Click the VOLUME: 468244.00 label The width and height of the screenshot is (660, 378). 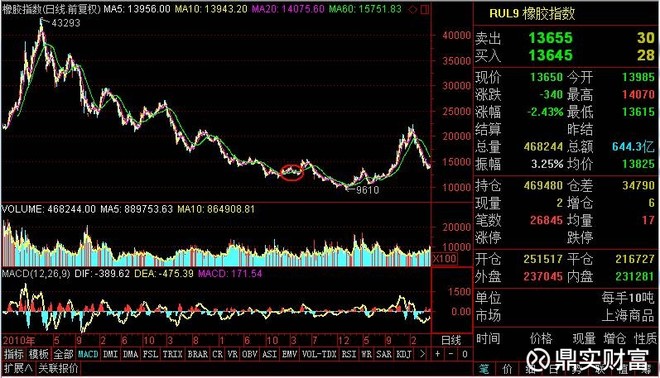coord(49,209)
